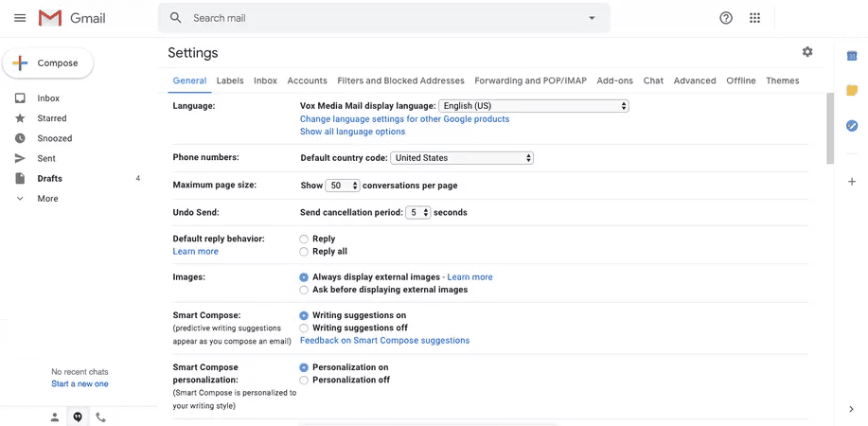Switch to the Labels settings tab

pos(230,81)
